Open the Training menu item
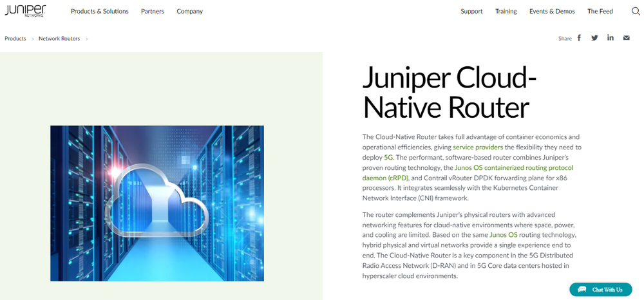 (506, 12)
